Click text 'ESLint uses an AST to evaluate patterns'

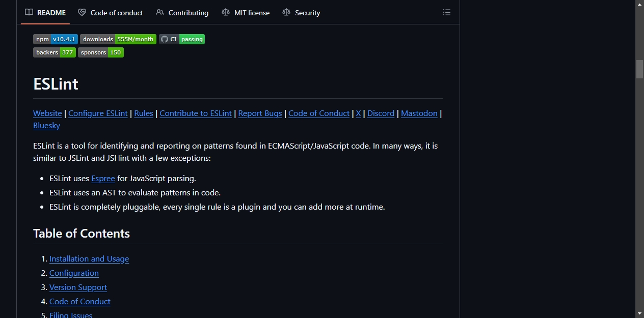pyautogui.click(x=135, y=193)
